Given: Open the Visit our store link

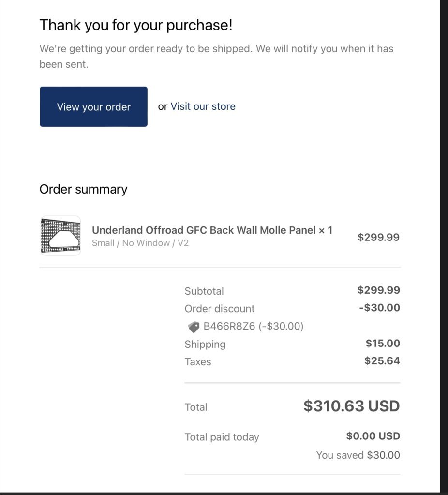Looking at the screenshot, I should [x=203, y=106].
